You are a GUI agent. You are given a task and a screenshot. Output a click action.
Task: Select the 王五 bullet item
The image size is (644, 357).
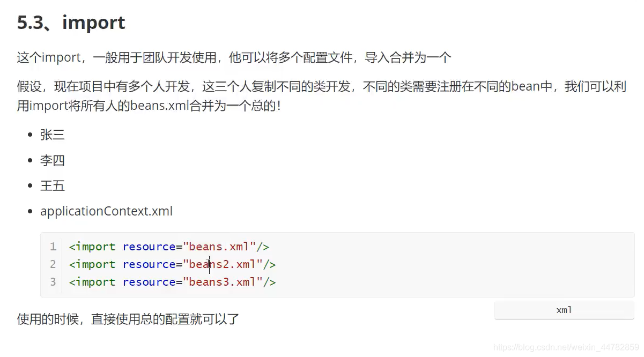pos(53,186)
